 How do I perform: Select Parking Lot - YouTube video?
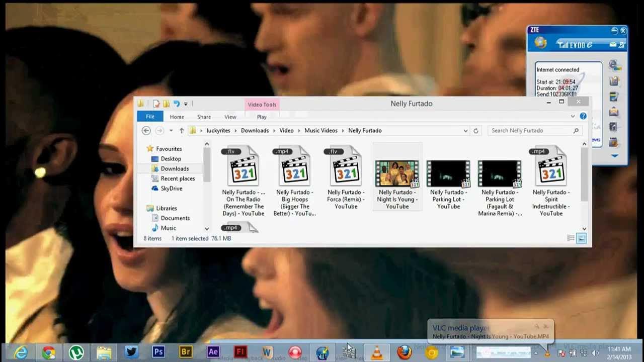point(449,178)
